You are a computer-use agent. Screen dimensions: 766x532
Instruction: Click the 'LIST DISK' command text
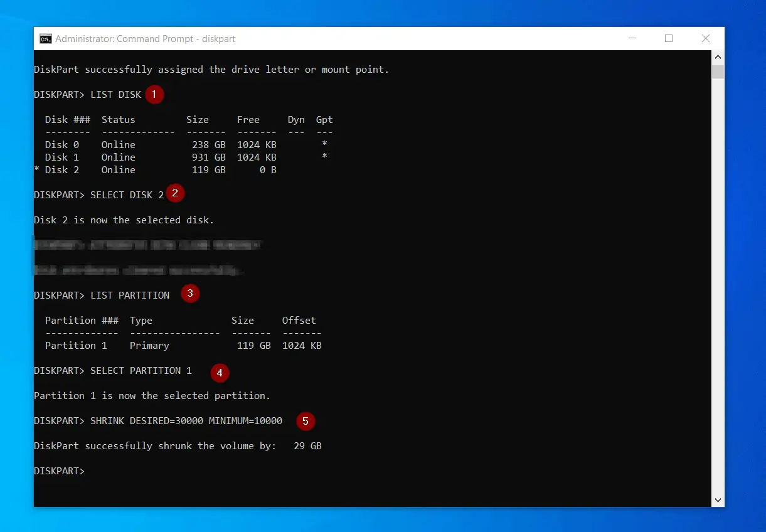click(x=116, y=95)
